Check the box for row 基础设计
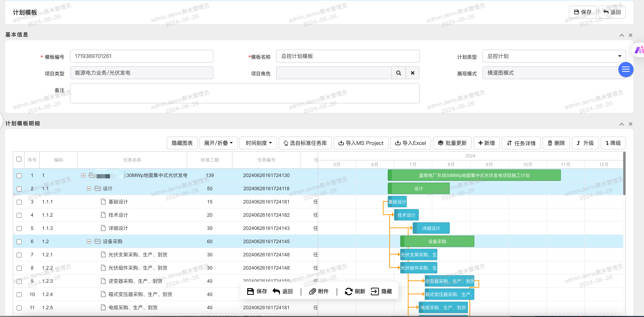The height and width of the screenshot is (317, 644). click(19, 202)
